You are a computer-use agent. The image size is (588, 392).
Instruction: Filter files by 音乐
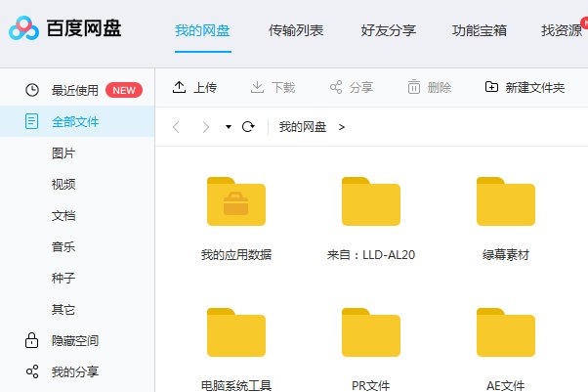[63, 247]
